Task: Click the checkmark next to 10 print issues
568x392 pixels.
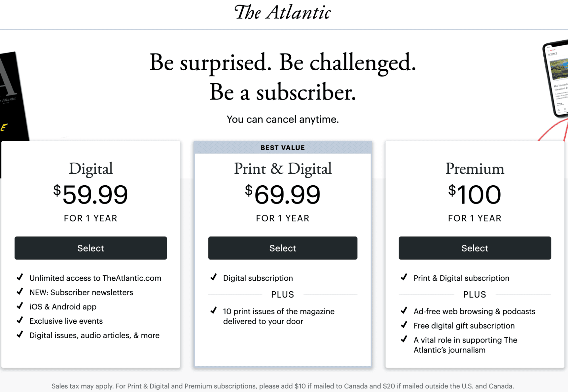Action: point(213,311)
